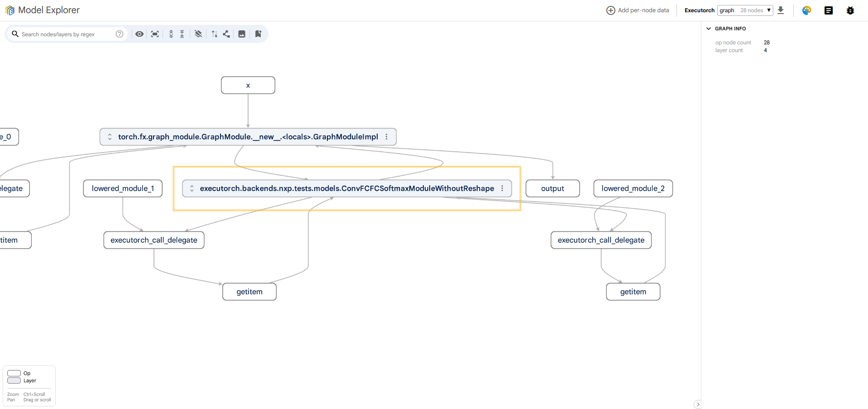This screenshot has height=409, width=868.
Task: Click the download graph arrow icon
Action: 781,10
